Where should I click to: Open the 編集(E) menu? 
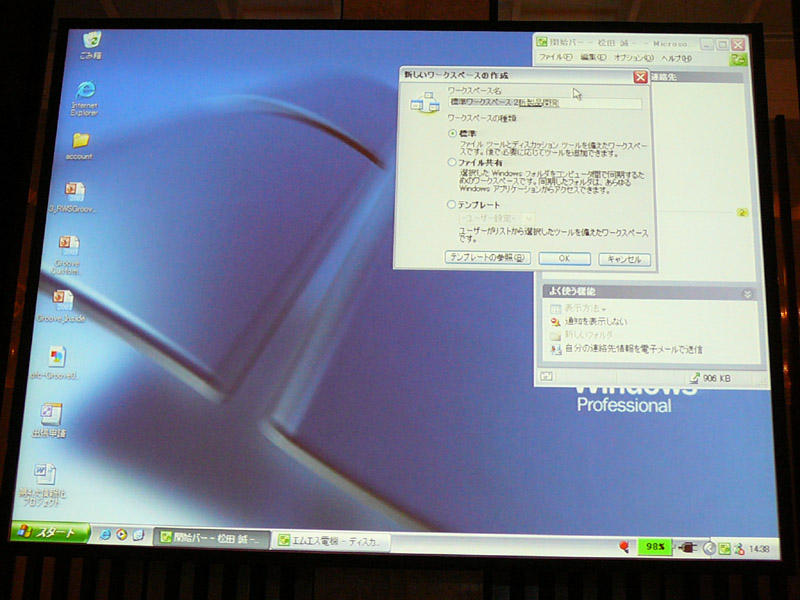tap(593, 58)
